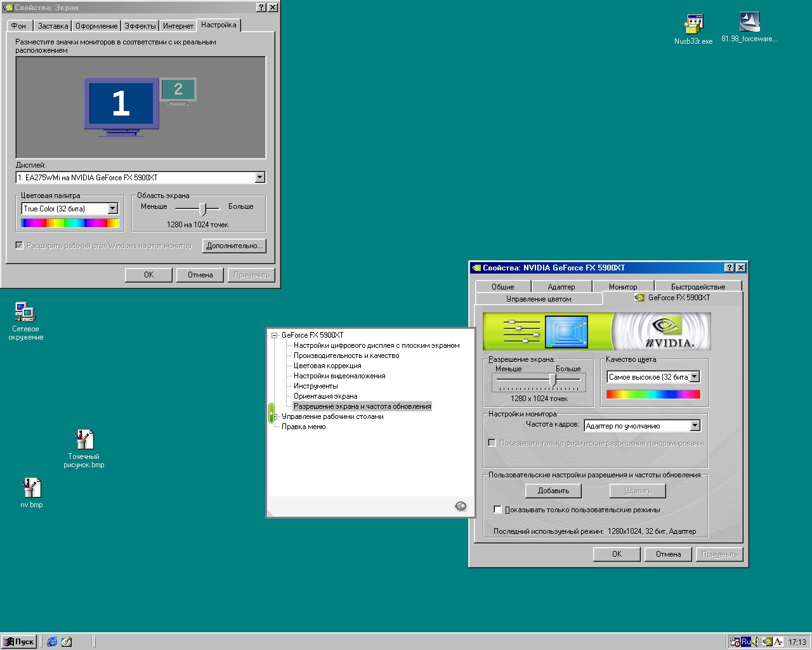Screen dimensions: 812x650
Task: Click the Дополнительно... button
Action: (233, 246)
